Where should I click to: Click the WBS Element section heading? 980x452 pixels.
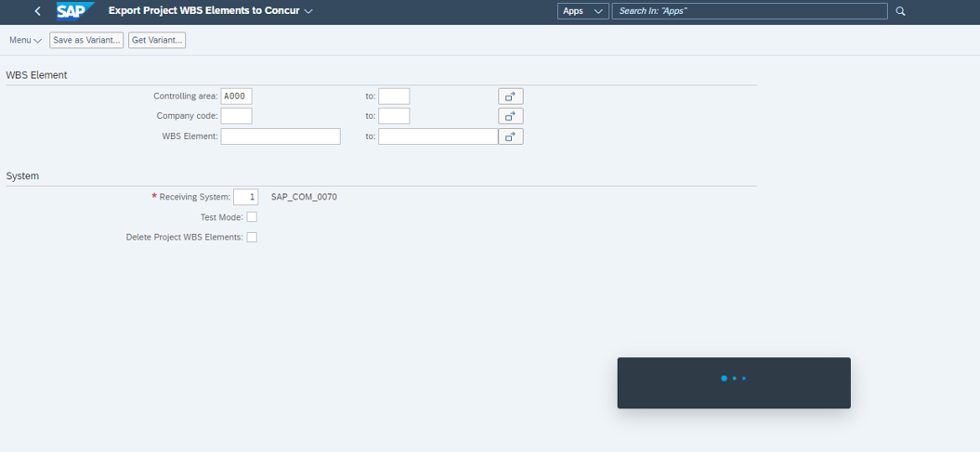click(x=37, y=75)
